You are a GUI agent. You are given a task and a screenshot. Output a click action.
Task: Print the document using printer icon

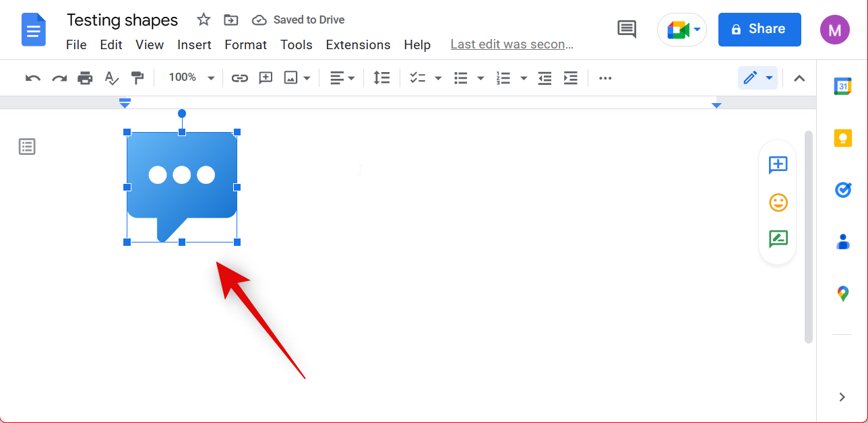tap(85, 78)
